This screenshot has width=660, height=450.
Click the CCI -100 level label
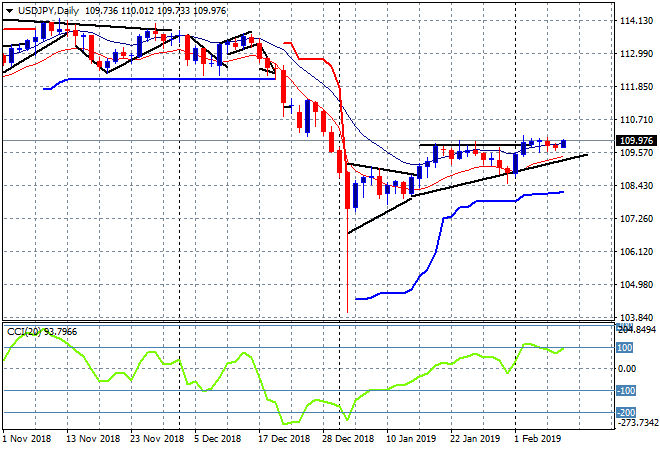pos(626,391)
